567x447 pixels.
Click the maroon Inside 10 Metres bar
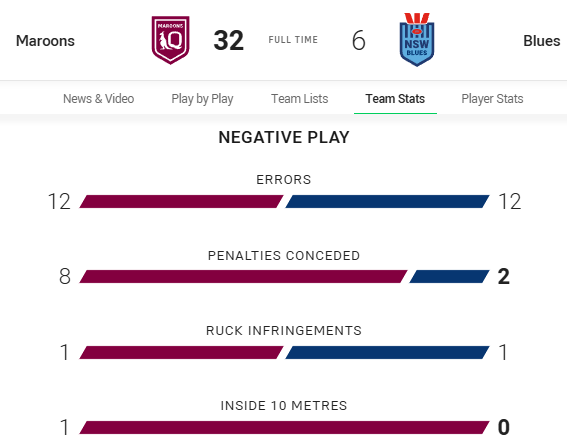(x=284, y=427)
